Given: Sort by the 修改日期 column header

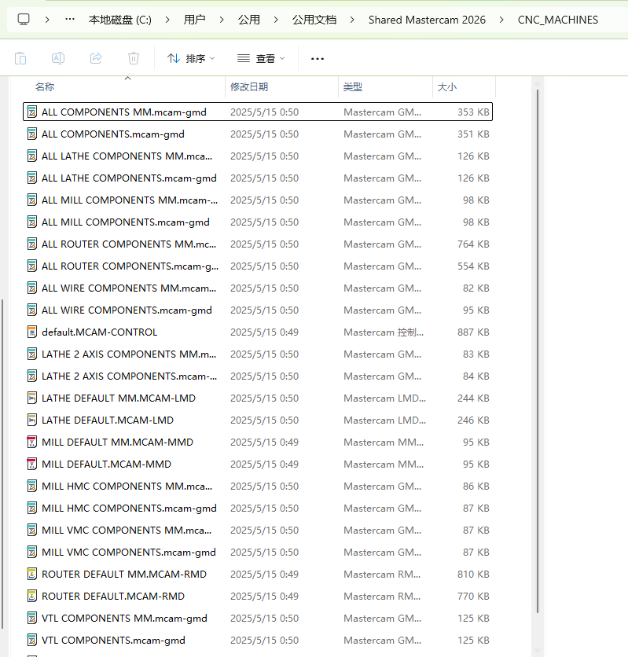Looking at the screenshot, I should tap(249, 87).
